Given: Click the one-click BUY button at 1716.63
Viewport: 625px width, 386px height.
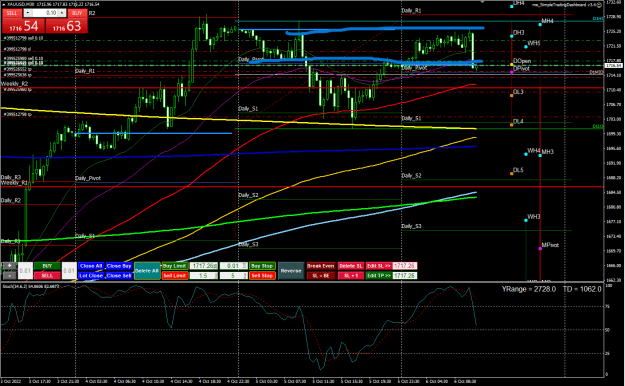Looking at the screenshot, I should point(67,26).
